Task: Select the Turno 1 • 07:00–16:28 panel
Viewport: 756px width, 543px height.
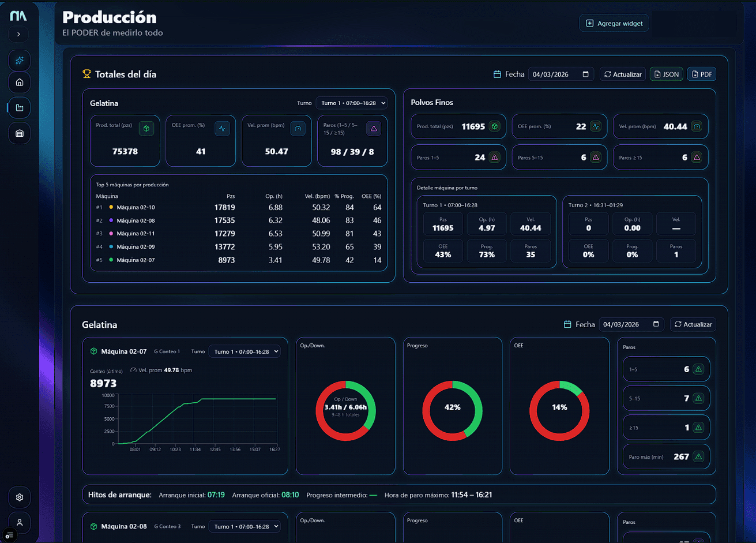Action: click(x=486, y=232)
